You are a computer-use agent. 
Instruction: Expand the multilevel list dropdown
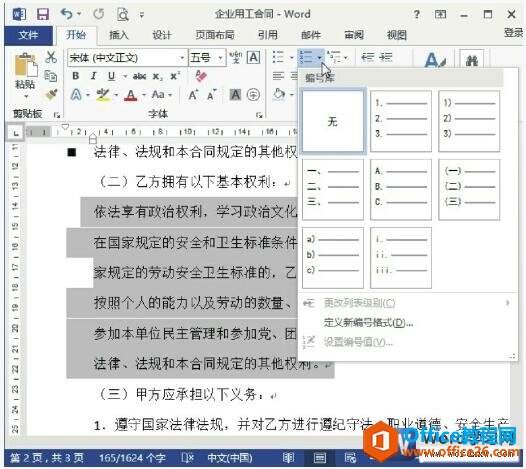tap(346, 58)
